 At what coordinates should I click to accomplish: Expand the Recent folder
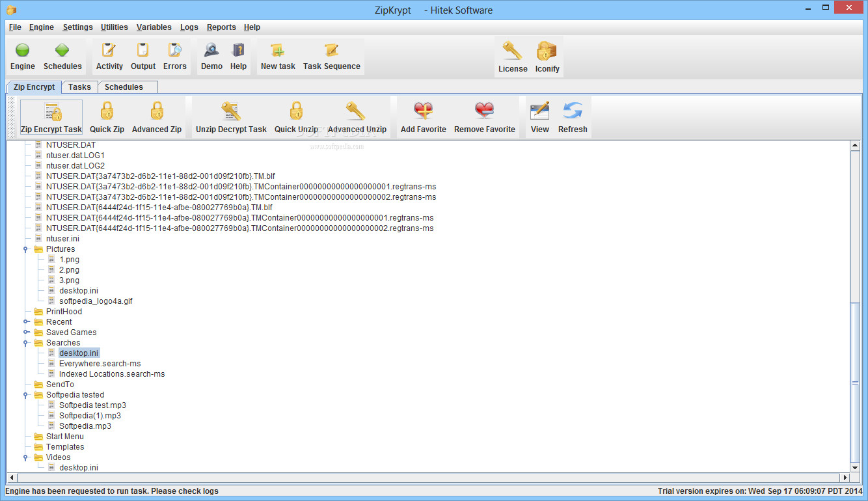(x=25, y=322)
